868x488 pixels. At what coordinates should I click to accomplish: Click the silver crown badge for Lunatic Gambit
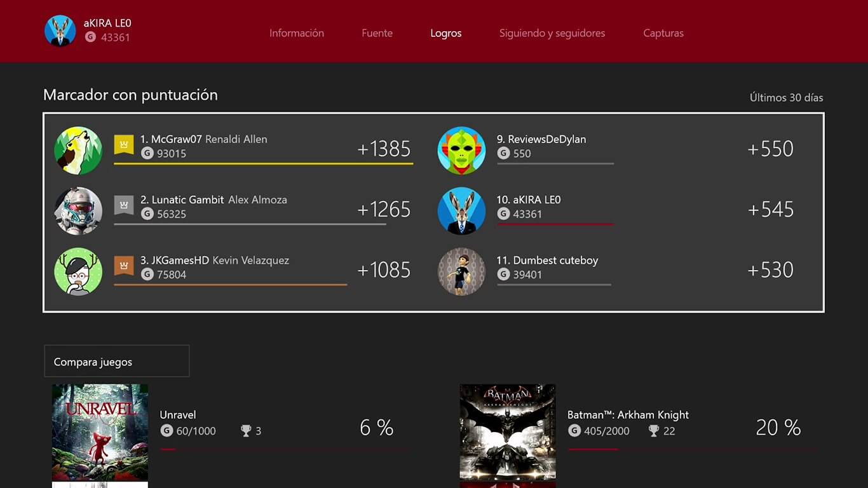tap(124, 205)
